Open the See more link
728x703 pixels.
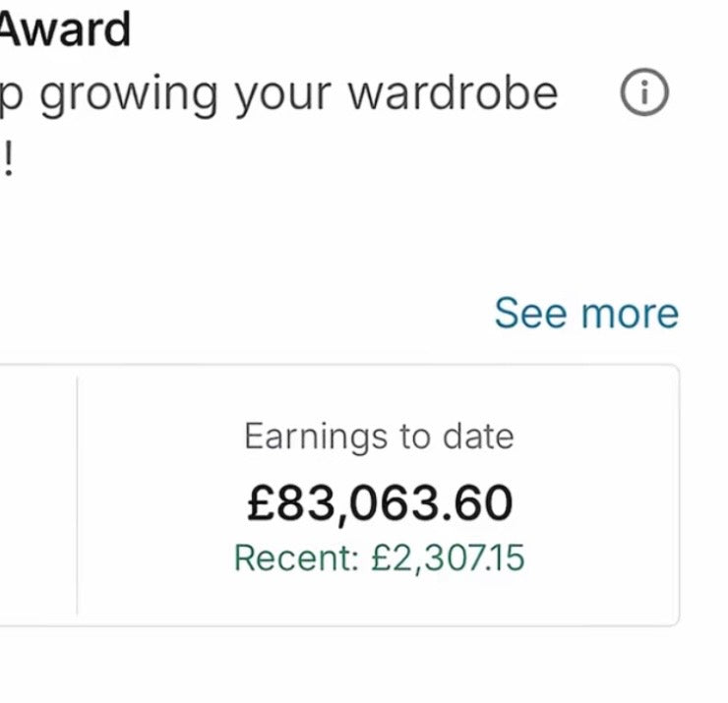[585, 313]
